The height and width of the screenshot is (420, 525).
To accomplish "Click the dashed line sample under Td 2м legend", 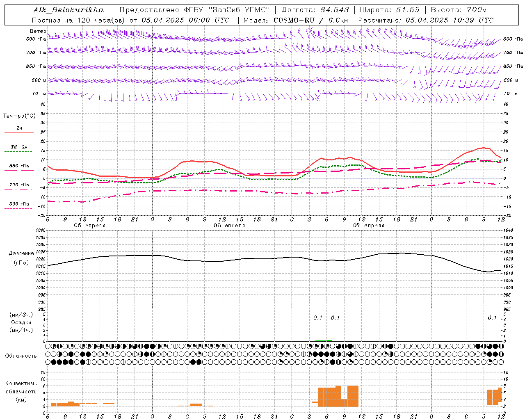I will pos(18,152).
